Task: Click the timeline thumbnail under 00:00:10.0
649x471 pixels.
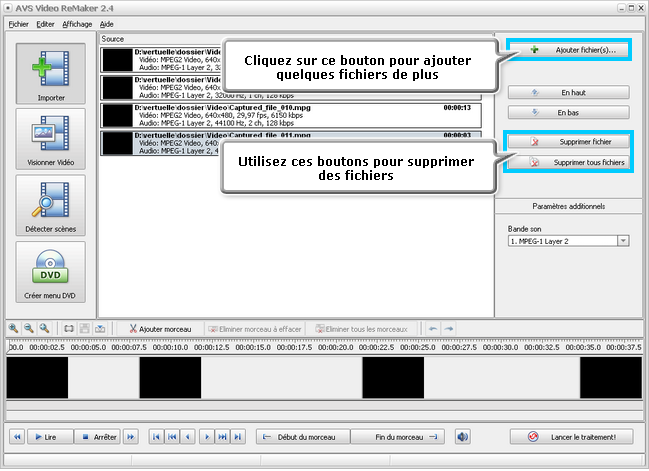Action: (170, 377)
